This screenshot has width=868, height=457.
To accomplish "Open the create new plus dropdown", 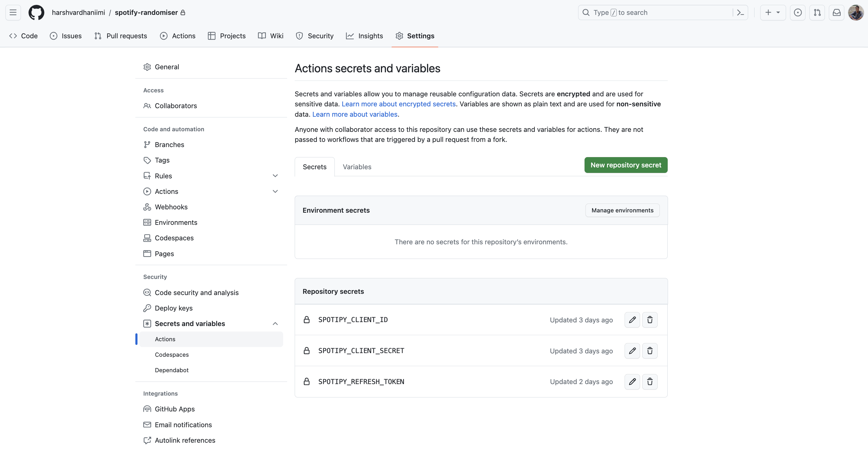I will coord(773,12).
